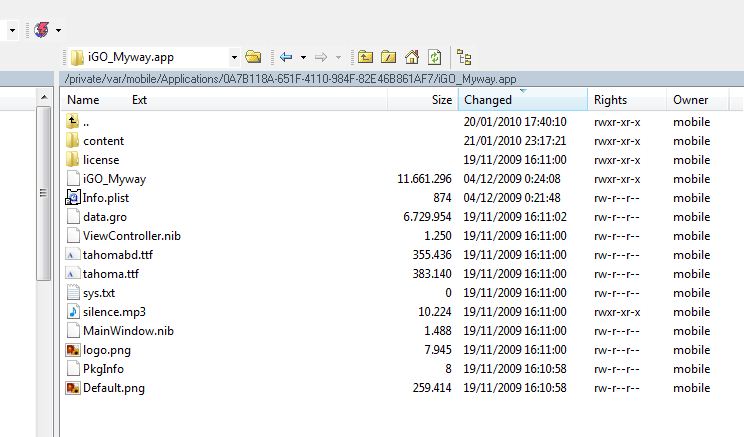Select the Info.plist file
Screen dimensions: 744x437
click(105, 198)
